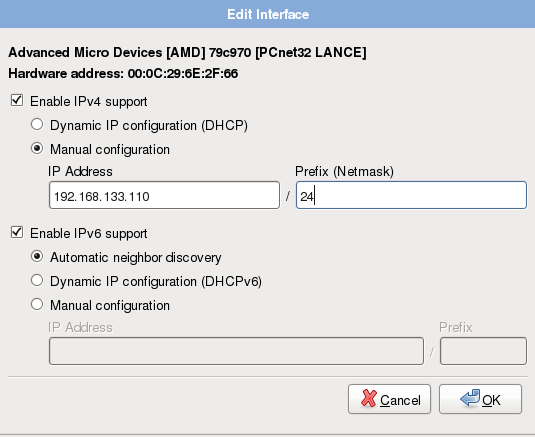Click the Edit Interface title bar

click(268, 14)
